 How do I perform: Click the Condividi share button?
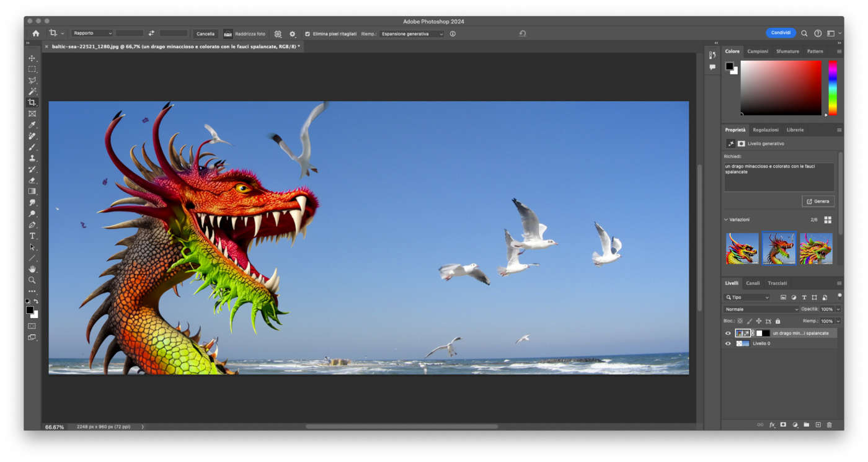[x=781, y=33]
